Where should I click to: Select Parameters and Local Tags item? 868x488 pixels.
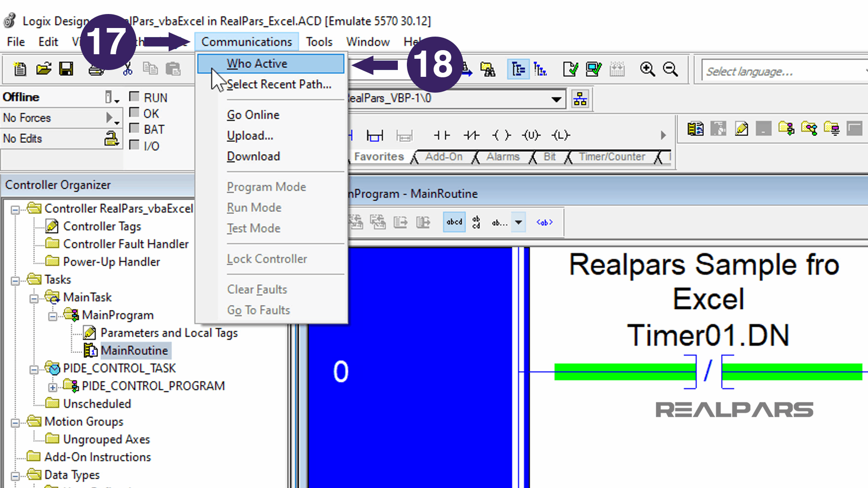coord(169,333)
